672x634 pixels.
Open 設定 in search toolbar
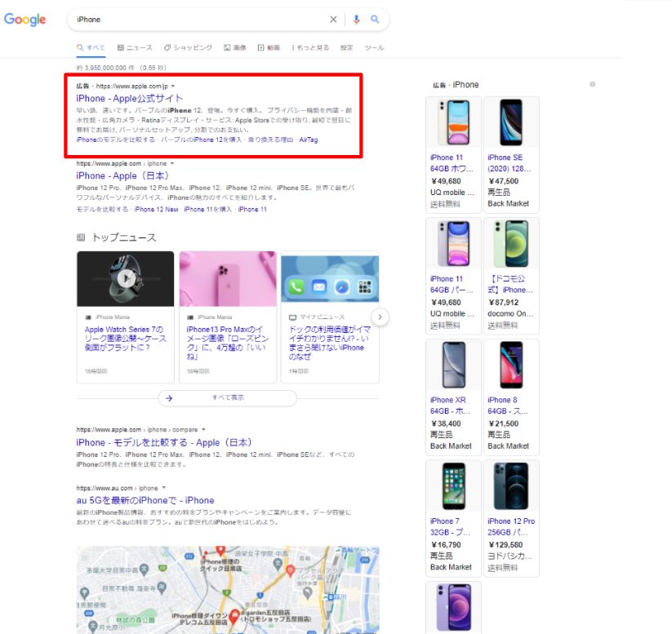346,47
